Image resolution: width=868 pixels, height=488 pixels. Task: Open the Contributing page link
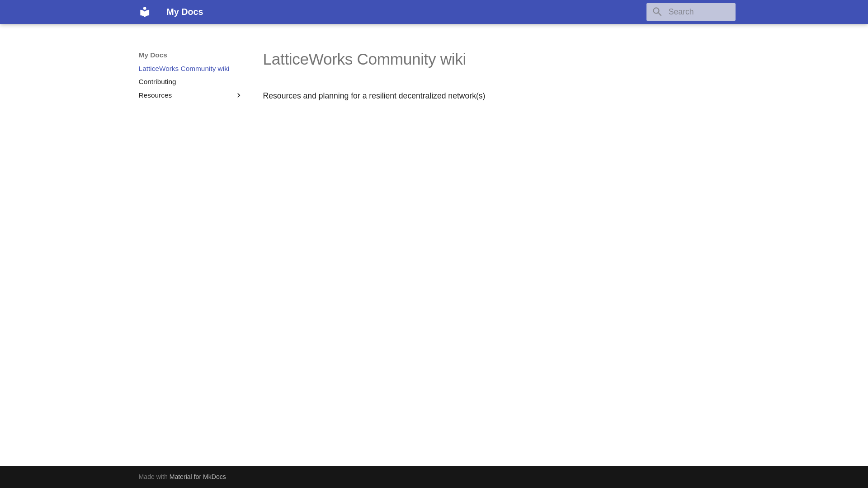157,82
